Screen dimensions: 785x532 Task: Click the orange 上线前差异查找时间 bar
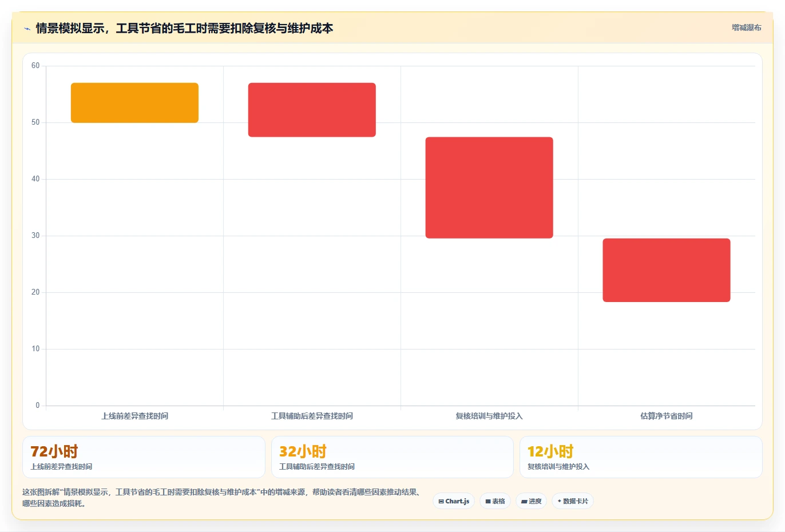coord(134,103)
